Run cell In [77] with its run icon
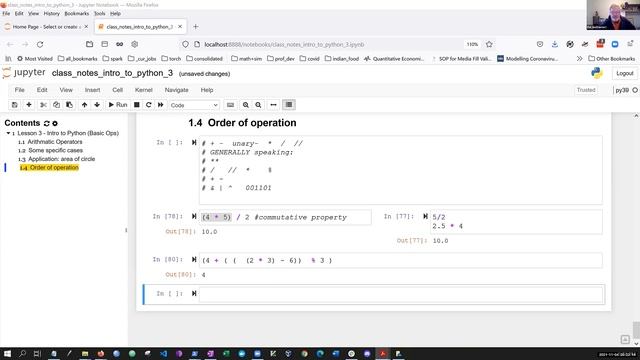The width and height of the screenshot is (640, 360). tap(425, 216)
